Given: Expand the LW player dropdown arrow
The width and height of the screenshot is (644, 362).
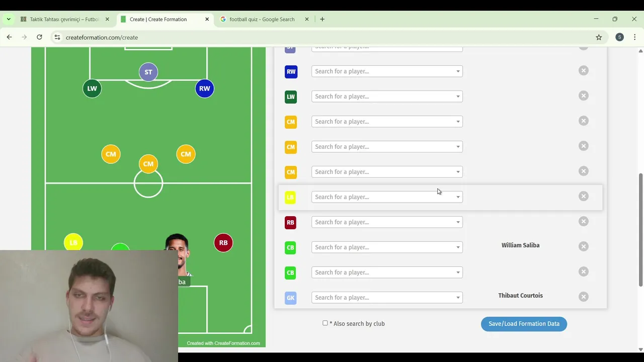Looking at the screenshot, I should [x=458, y=97].
